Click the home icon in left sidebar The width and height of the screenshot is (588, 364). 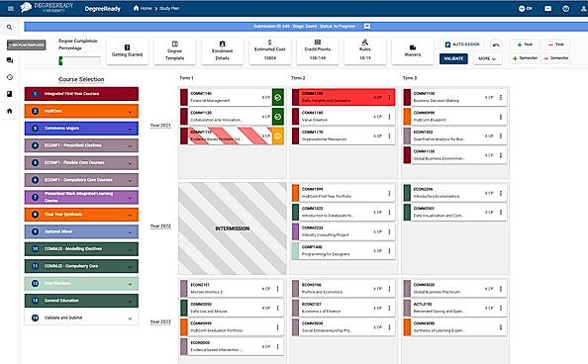(x=10, y=111)
